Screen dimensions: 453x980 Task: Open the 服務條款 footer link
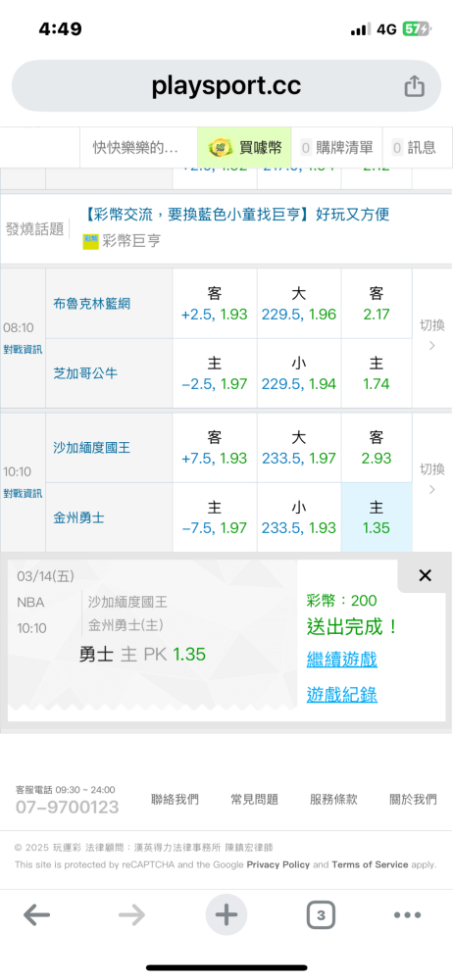point(333,800)
